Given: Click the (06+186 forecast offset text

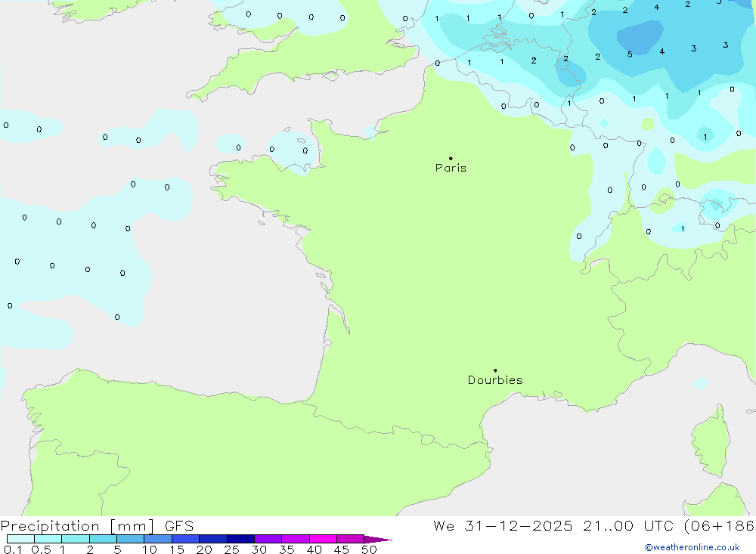Looking at the screenshot, I should click(x=720, y=526).
